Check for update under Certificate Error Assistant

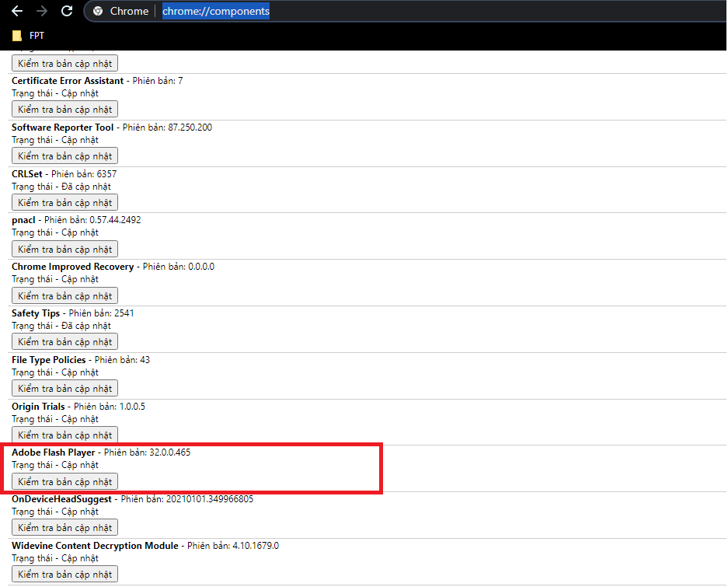pyautogui.click(x=64, y=109)
